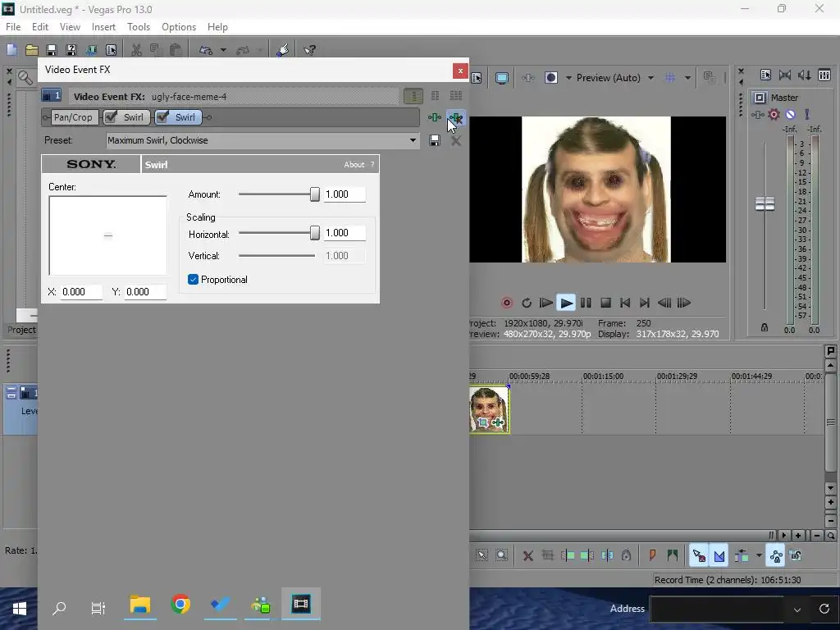Viewport: 840px width, 630px height.
Task: Open the File menu
Action: click(13, 27)
